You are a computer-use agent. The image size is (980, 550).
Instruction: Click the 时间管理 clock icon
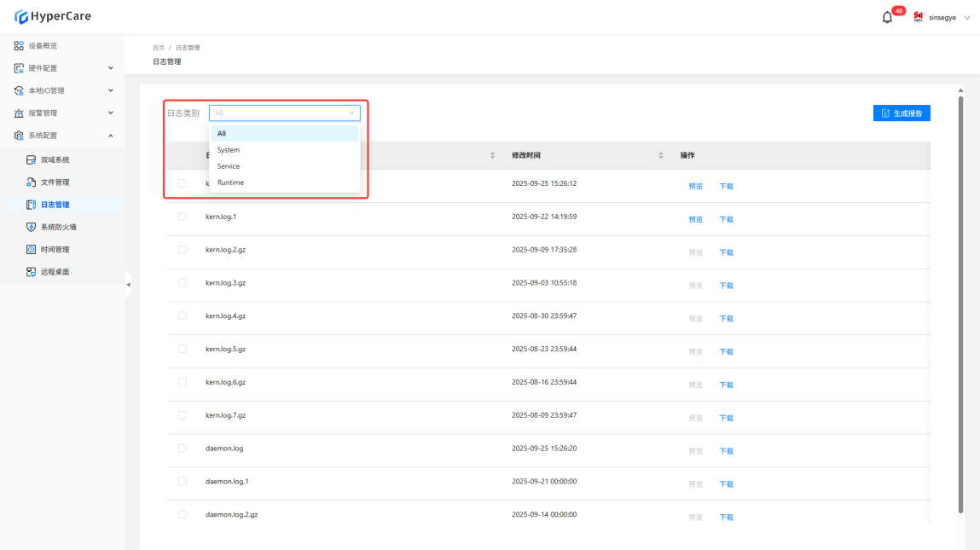31,250
